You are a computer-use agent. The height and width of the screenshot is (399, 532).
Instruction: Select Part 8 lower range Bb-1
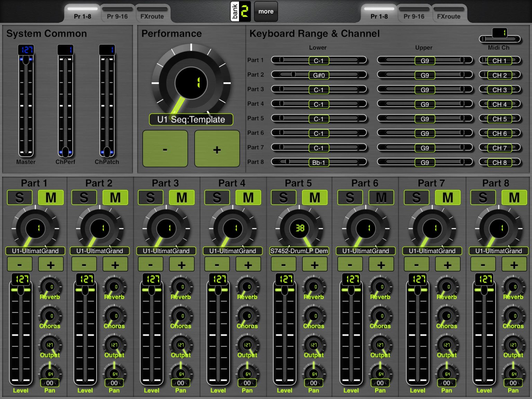coord(319,162)
